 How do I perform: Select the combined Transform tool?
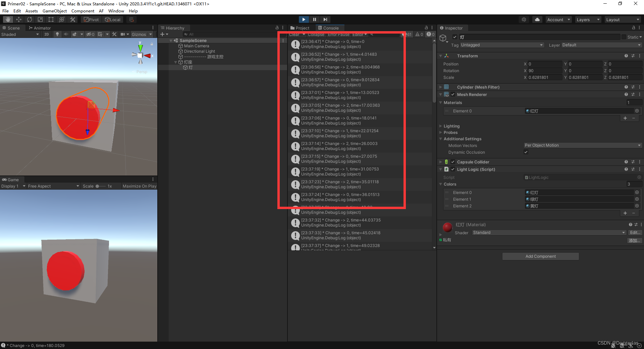(x=62, y=19)
